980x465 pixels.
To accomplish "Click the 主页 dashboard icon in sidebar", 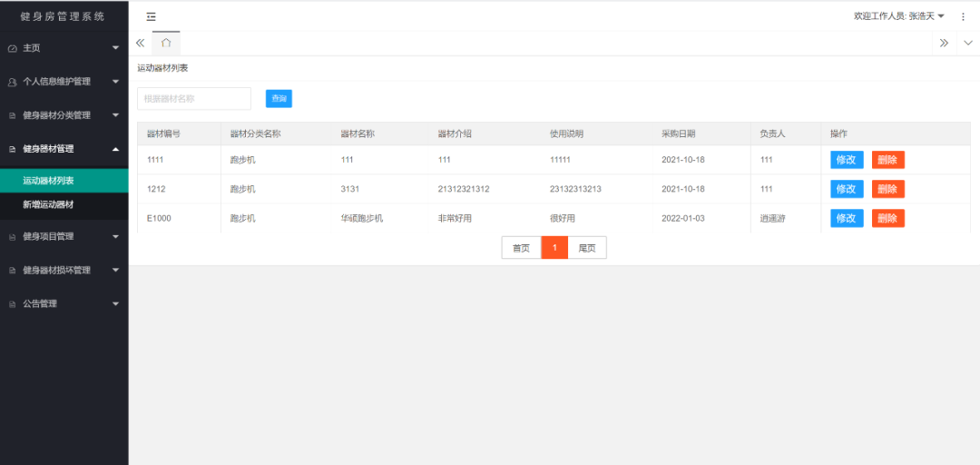I will 12,48.
